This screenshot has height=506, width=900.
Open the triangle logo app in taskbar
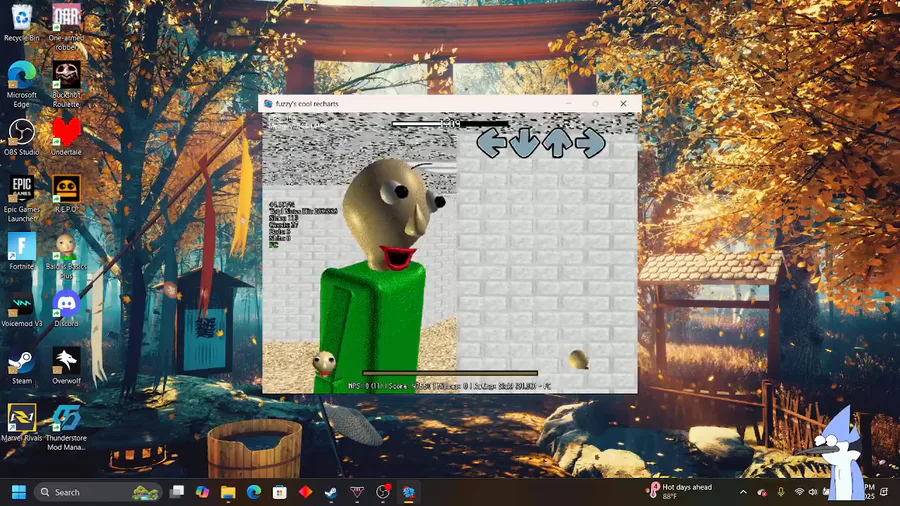(357, 492)
